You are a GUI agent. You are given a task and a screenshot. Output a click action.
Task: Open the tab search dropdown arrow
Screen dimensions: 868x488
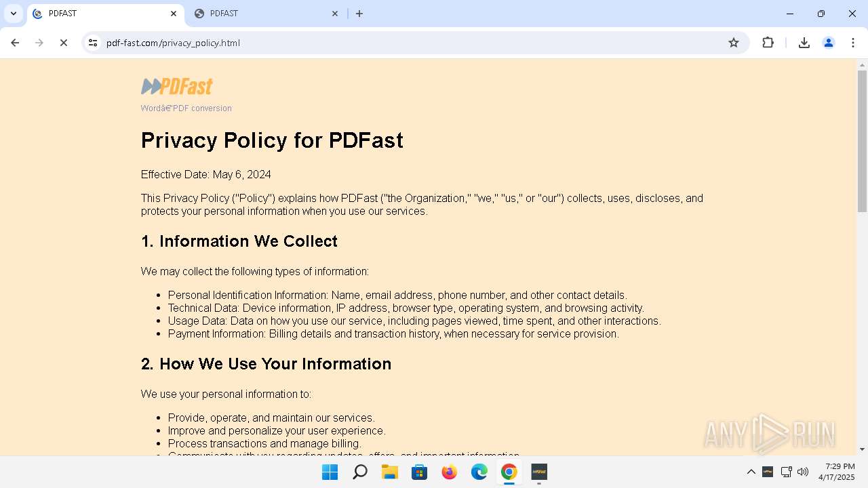point(13,14)
